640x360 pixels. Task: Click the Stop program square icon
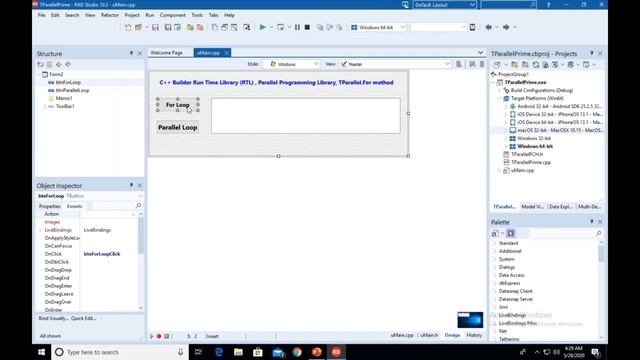click(307, 27)
